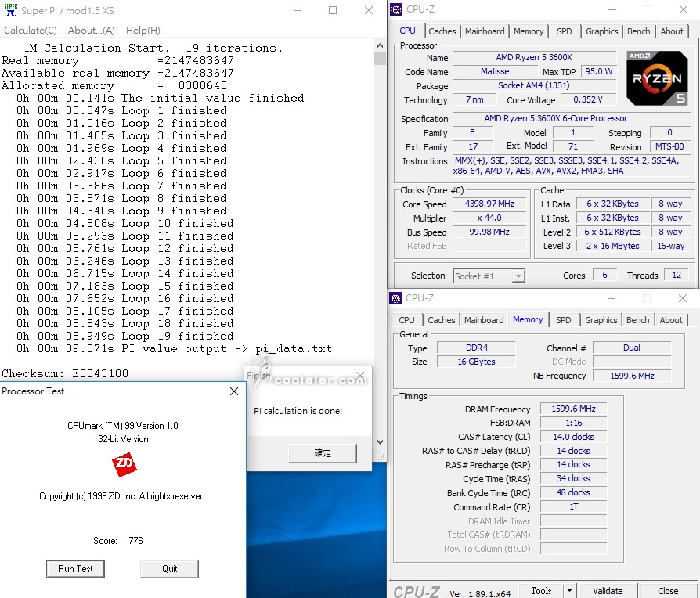This screenshot has height=598, width=700.
Task: Open the About menu in Super PI
Action: 91,31
